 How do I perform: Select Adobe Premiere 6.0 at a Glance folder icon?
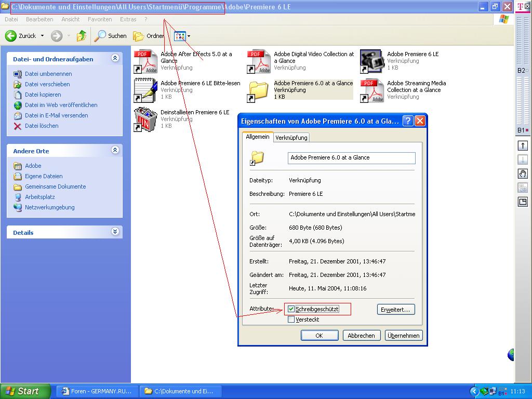pos(259,91)
